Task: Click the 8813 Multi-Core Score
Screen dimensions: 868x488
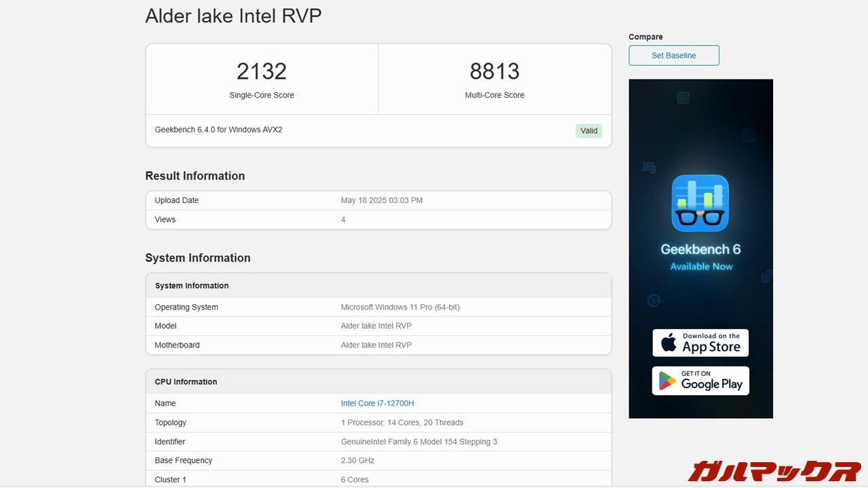Action: [x=494, y=71]
